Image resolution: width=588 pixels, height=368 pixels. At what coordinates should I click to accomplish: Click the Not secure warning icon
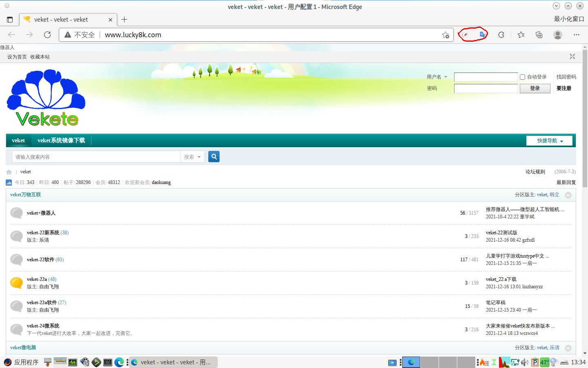click(x=68, y=35)
